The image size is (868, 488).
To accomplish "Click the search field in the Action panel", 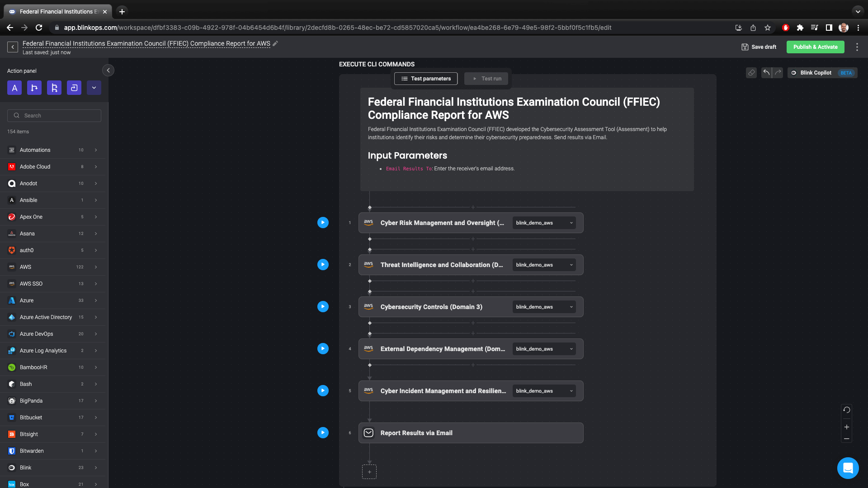I will [54, 115].
